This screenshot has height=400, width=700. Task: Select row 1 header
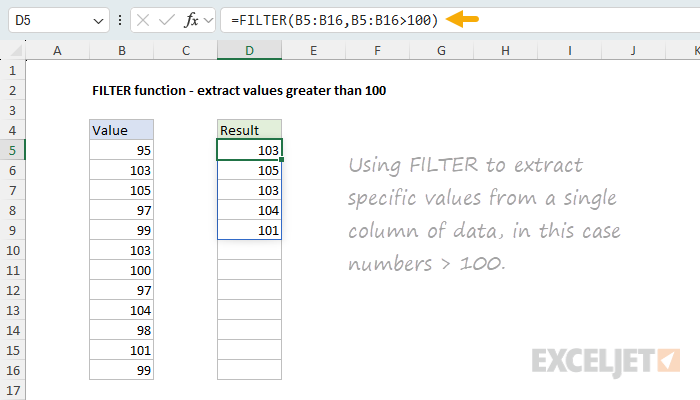[12, 71]
